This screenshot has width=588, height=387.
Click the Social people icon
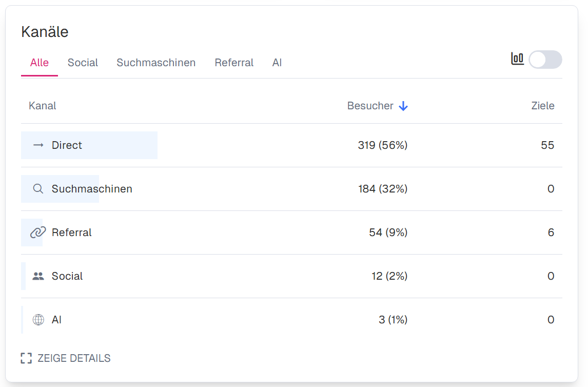click(38, 276)
